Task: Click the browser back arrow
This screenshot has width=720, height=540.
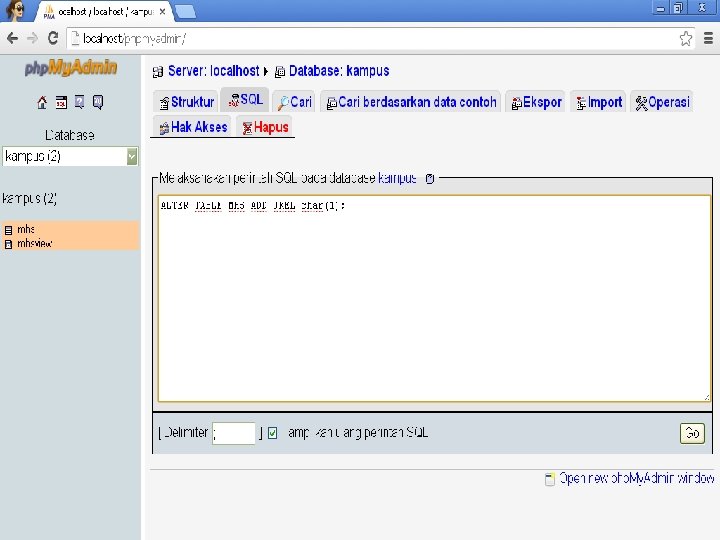Action: pyautogui.click(x=12, y=38)
